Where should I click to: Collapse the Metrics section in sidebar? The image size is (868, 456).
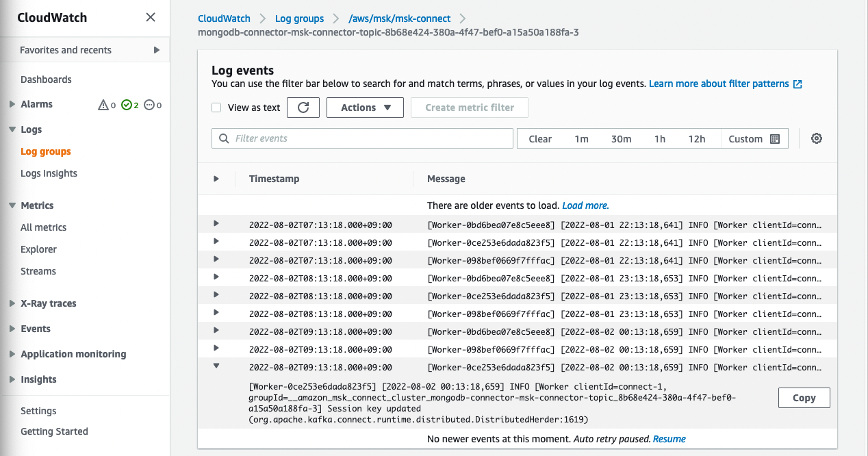pos(12,205)
